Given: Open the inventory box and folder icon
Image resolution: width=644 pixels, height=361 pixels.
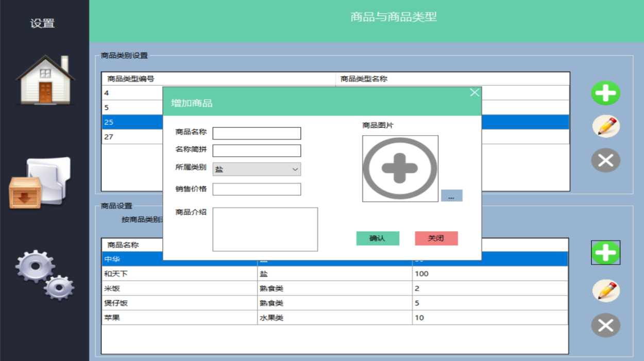Looking at the screenshot, I should (x=40, y=183).
